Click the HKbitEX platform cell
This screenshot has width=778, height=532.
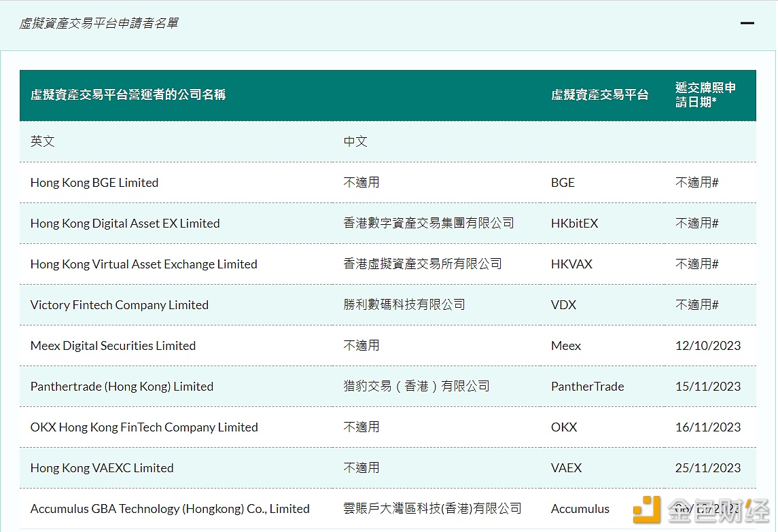(x=575, y=224)
